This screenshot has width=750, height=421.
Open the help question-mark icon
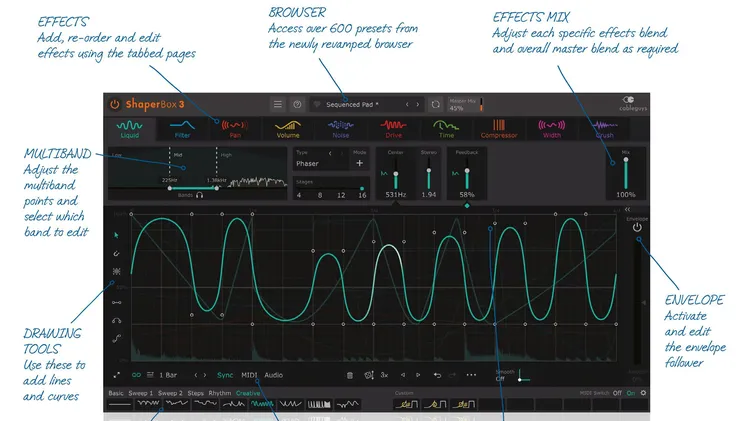(297, 104)
